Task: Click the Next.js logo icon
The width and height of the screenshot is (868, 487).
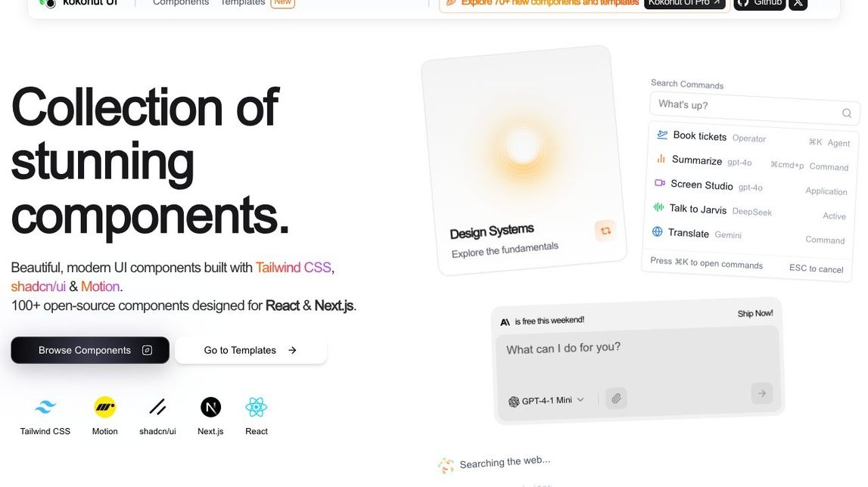Action: [x=210, y=408]
